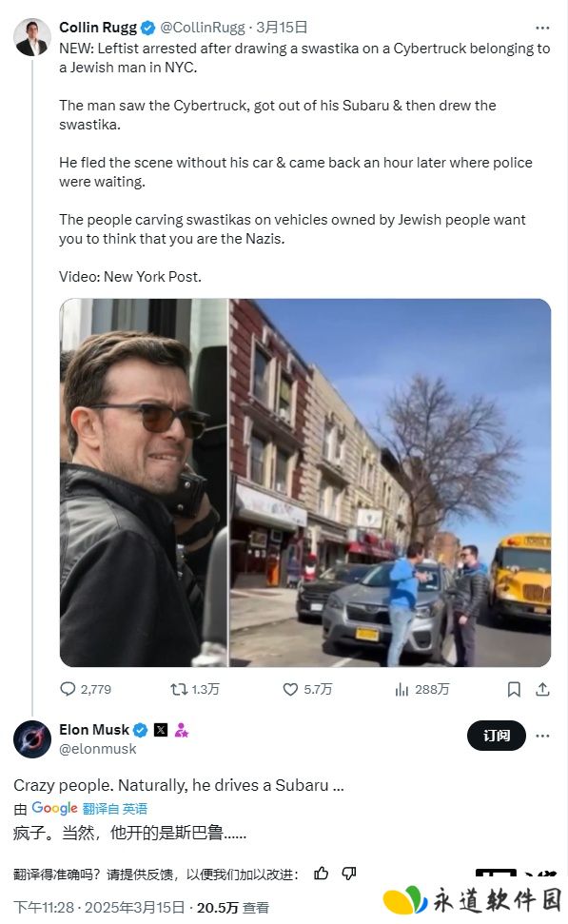This screenshot has height=924, width=568.
Task: Click the @CollinRugg handle link
Action: (203, 27)
